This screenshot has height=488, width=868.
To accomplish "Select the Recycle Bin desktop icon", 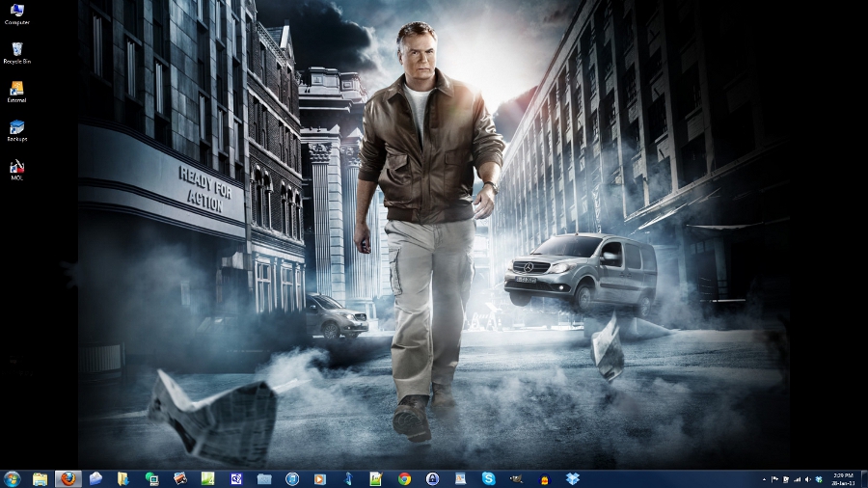I will [x=16, y=53].
